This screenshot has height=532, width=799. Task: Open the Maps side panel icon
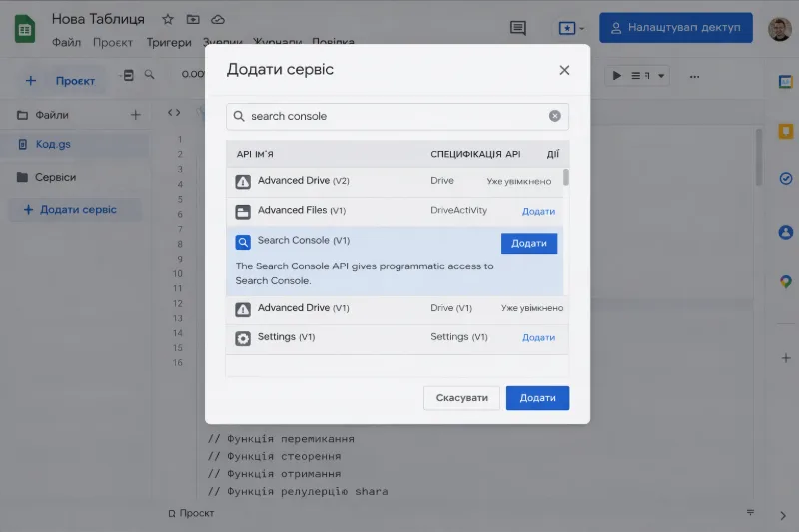pyautogui.click(x=785, y=282)
